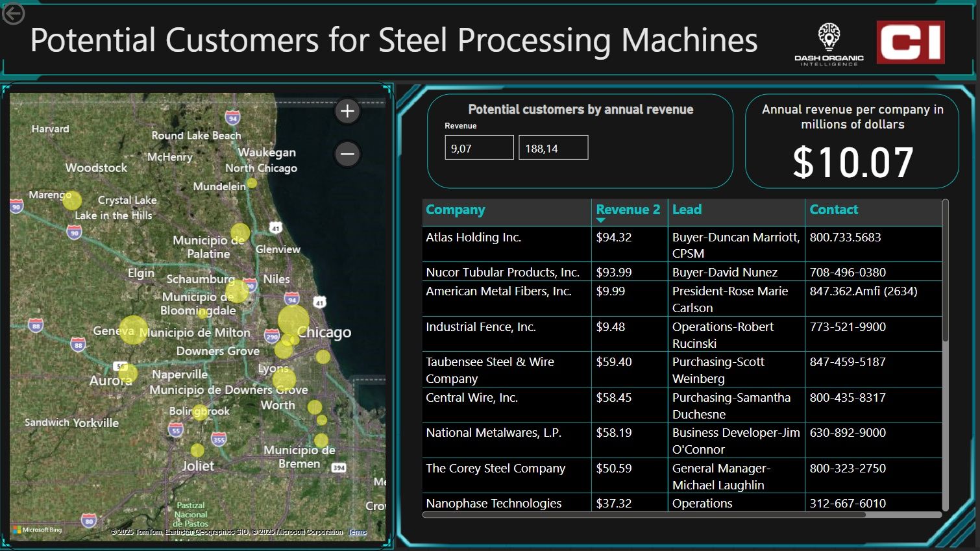Screen dimensions: 980x551
Task: Select the map bubble near Geneva
Action: [133, 330]
